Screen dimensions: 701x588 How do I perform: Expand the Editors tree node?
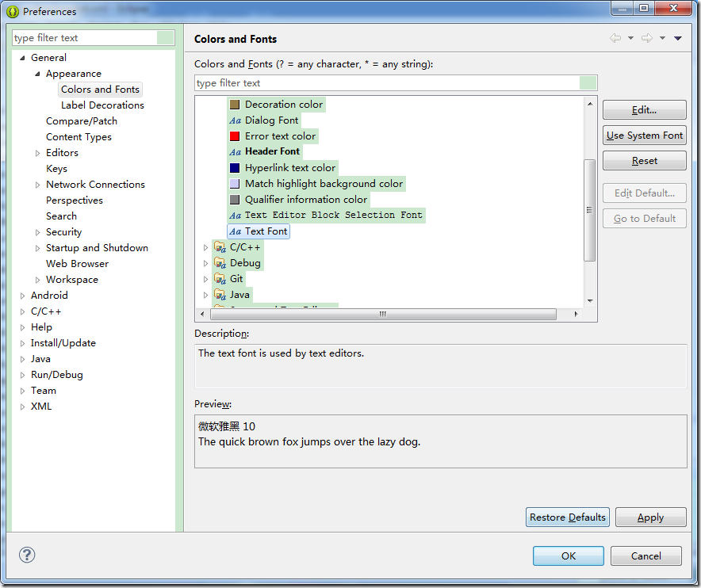(x=37, y=153)
